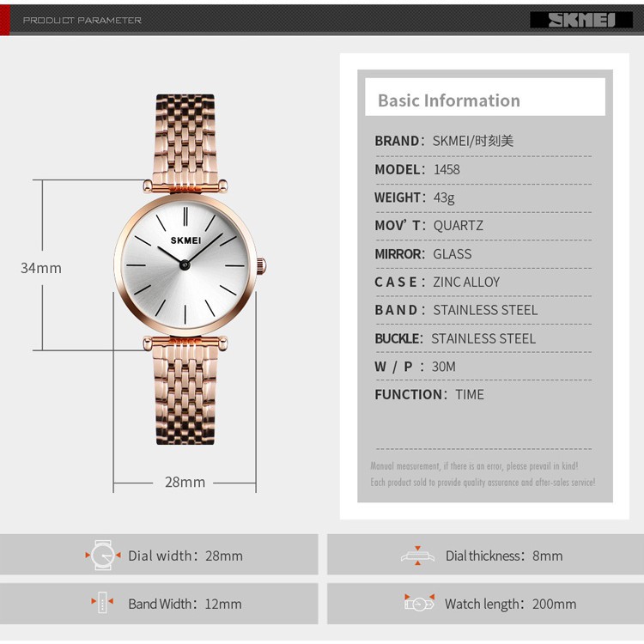Screen dimensions: 644x644
Task: Click the dial thickness icon
Action: (417, 556)
